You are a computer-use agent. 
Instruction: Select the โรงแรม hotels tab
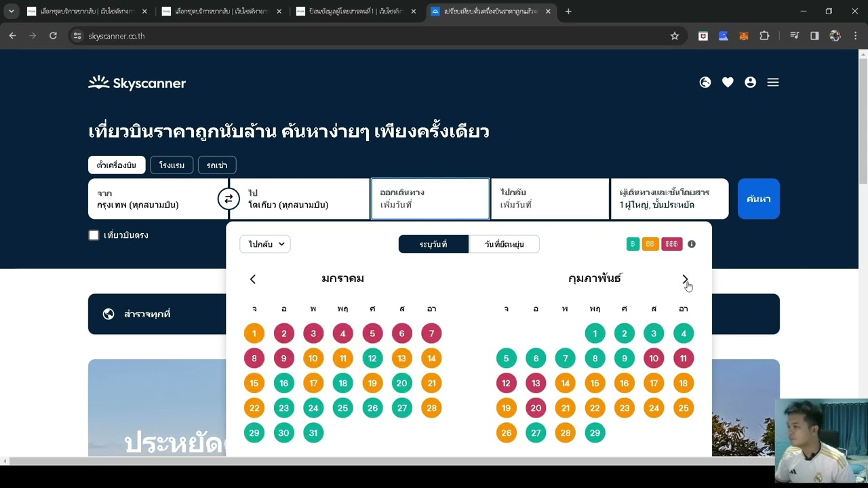pos(172,165)
